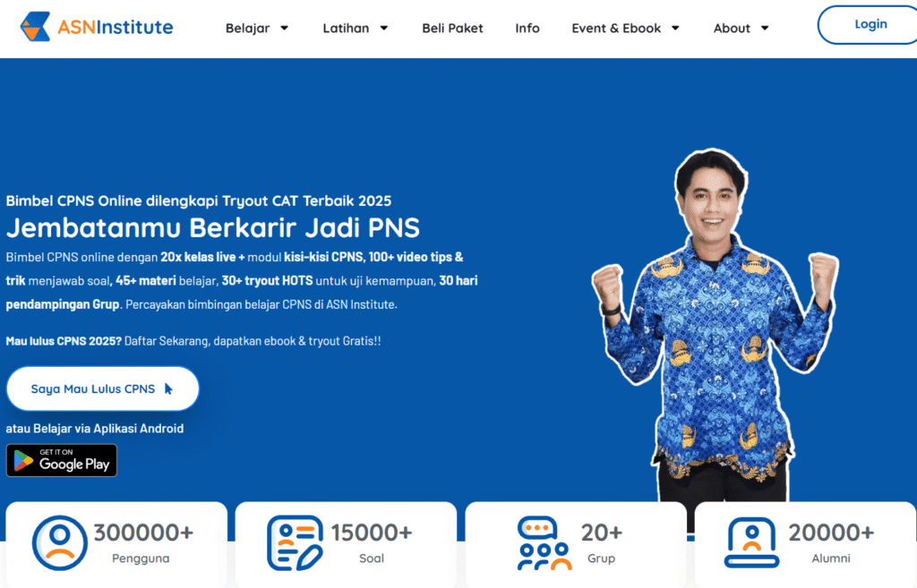Expand the About menu arrow
This screenshot has width=917, height=588.
[x=765, y=28]
